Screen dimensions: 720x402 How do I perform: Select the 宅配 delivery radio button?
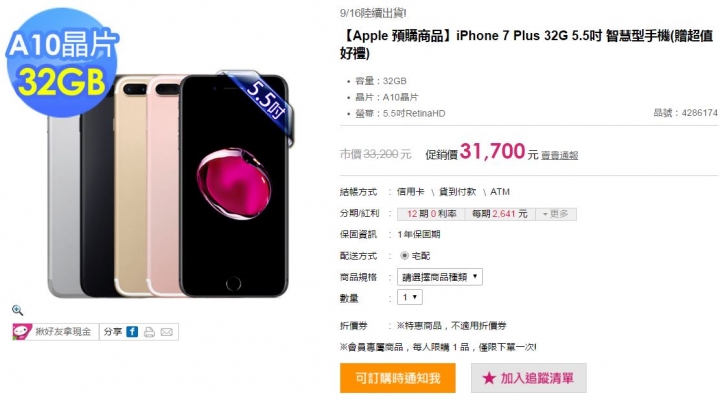pos(404,255)
